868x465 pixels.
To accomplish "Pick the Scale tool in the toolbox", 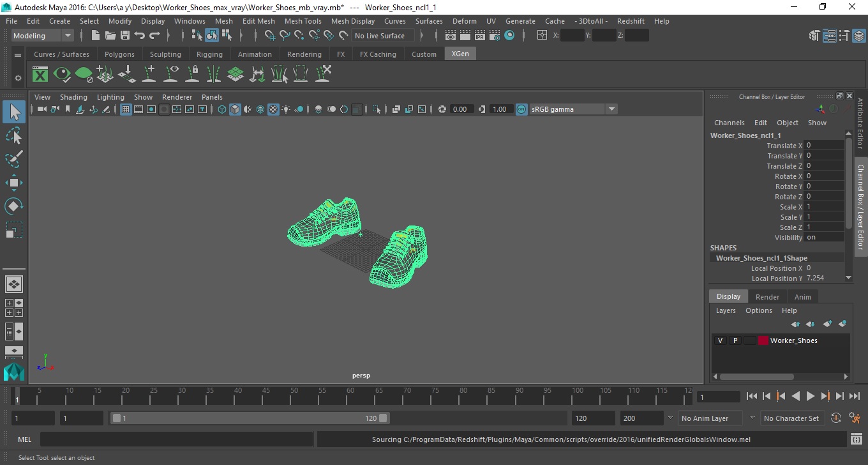I will click(x=14, y=230).
